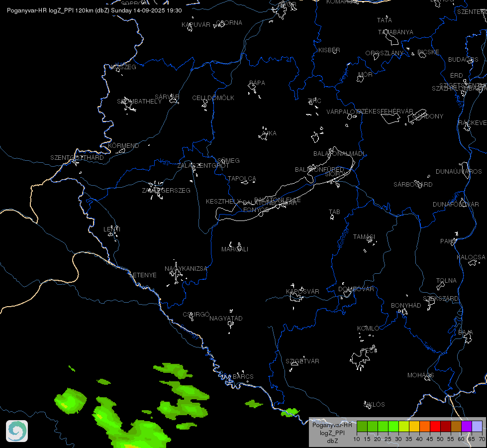Click the 'Poganyvar-HR' label in the legend box
The height and width of the screenshot is (448, 487).
[332, 425]
